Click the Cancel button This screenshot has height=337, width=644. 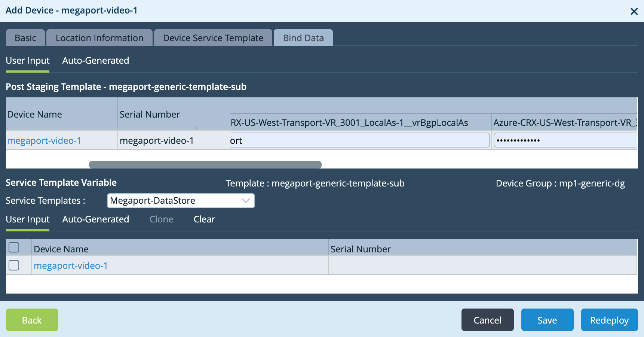(x=487, y=320)
